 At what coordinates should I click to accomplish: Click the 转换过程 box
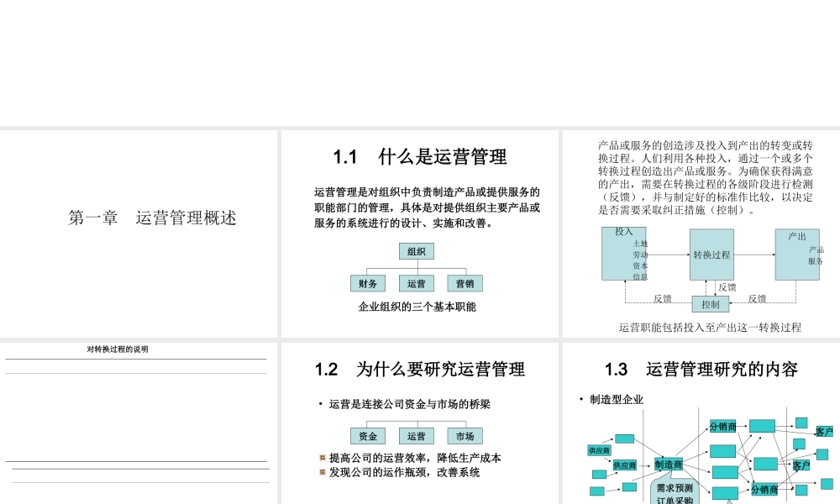711,255
